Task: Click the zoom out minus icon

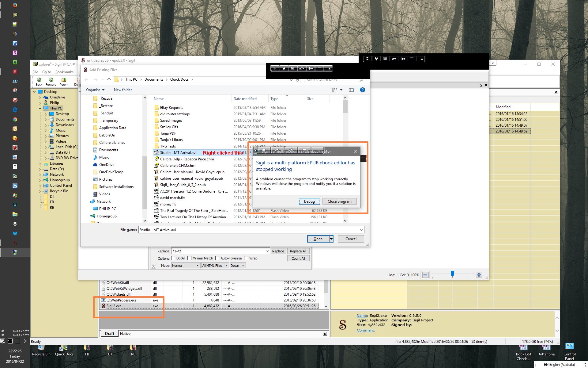Action: (x=425, y=275)
